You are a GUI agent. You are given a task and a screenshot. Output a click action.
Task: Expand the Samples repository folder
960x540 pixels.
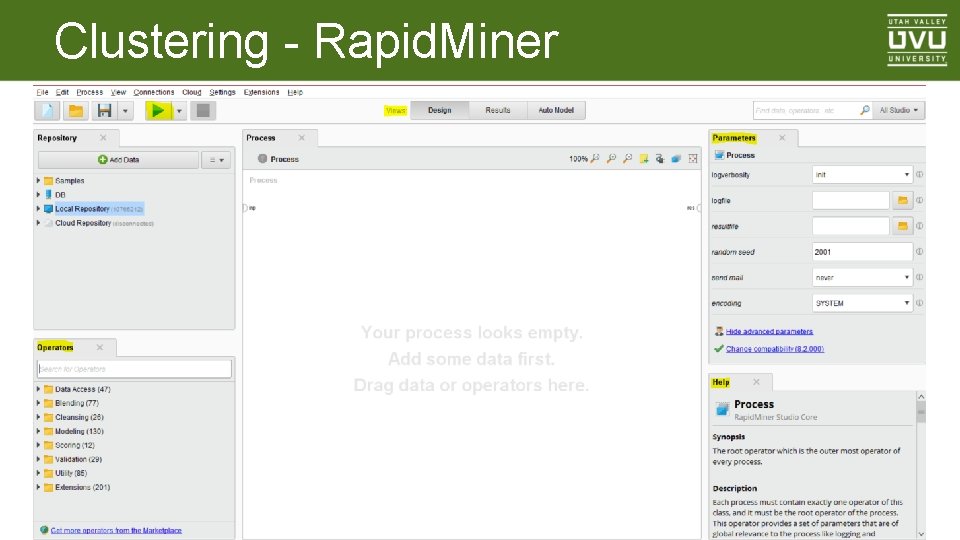pyautogui.click(x=39, y=181)
